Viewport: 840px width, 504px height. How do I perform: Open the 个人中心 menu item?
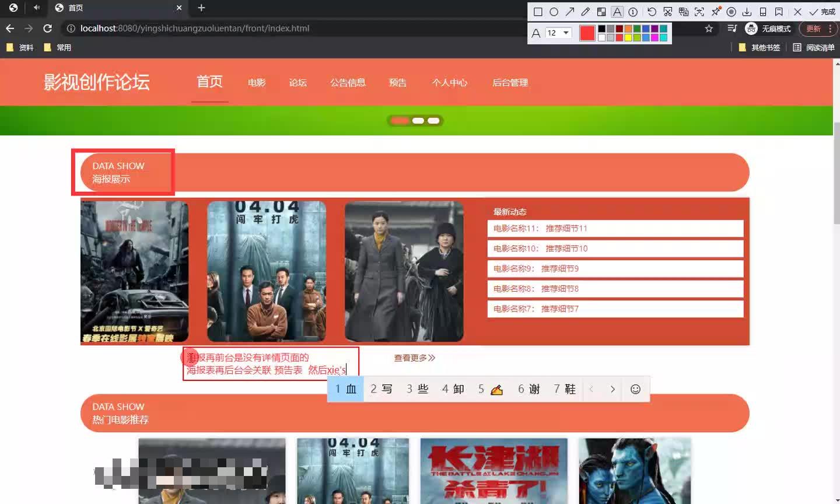(449, 83)
